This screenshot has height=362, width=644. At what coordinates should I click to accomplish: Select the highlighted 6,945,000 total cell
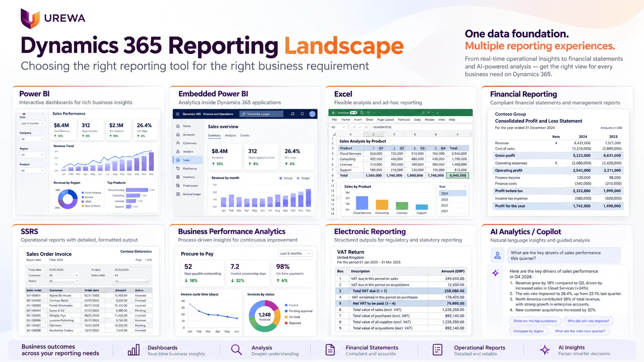458,175
